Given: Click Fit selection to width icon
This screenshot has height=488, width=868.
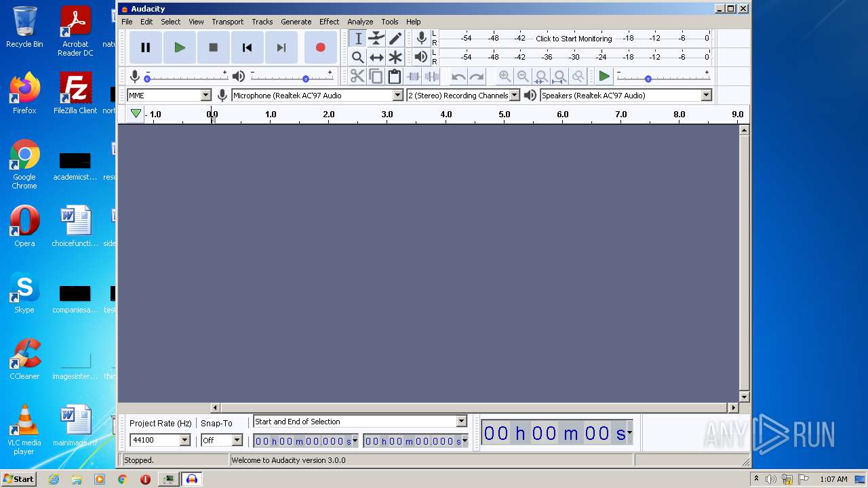Looking at the screenshot, I should click(541, 77).
